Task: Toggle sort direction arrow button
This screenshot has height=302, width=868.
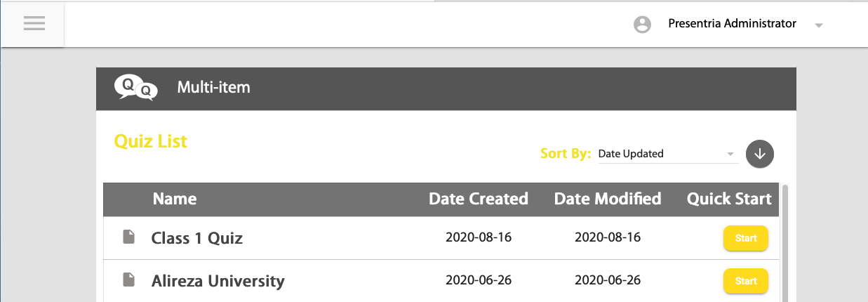Action: pyautogui.click(x=759, y=154)
